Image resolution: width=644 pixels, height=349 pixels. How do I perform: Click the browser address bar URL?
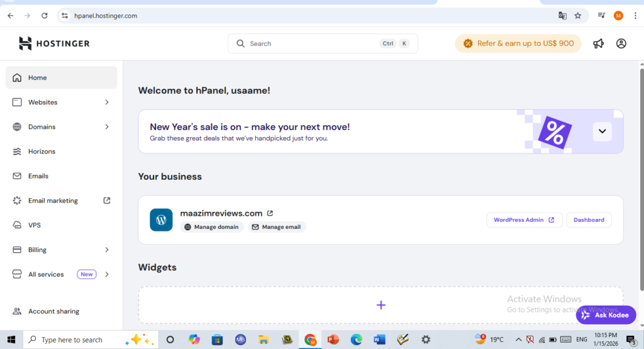coord(106,16)
